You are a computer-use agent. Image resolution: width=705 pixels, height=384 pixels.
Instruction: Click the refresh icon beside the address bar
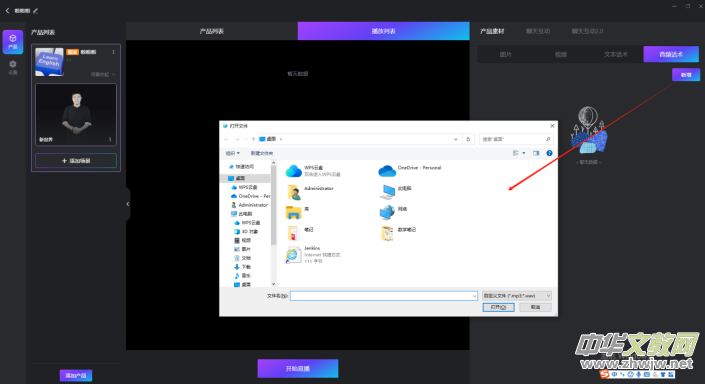(468, 139)
